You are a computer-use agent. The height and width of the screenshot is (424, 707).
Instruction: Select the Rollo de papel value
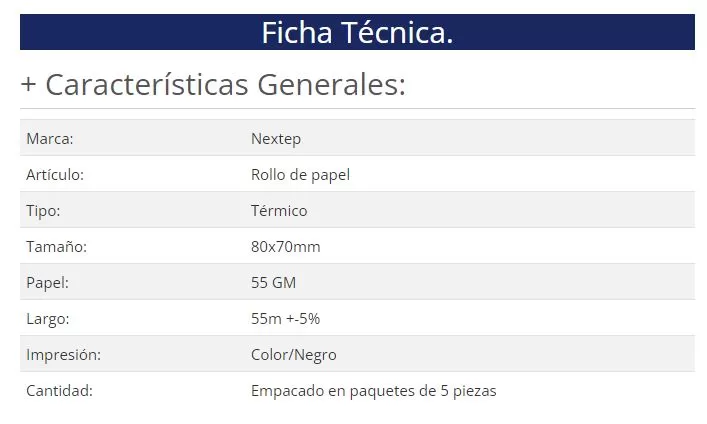click(300, 174)
